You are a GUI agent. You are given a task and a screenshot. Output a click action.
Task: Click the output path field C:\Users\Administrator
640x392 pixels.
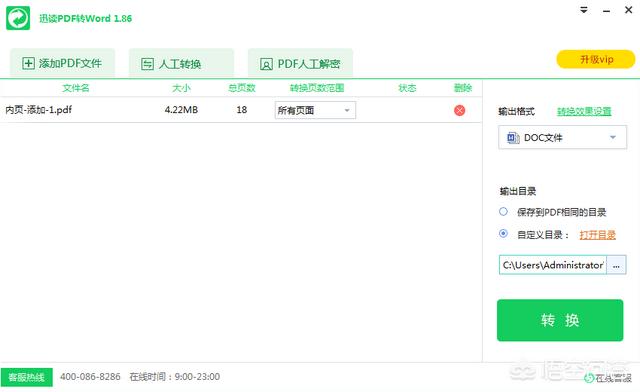(x=553, y=265)
